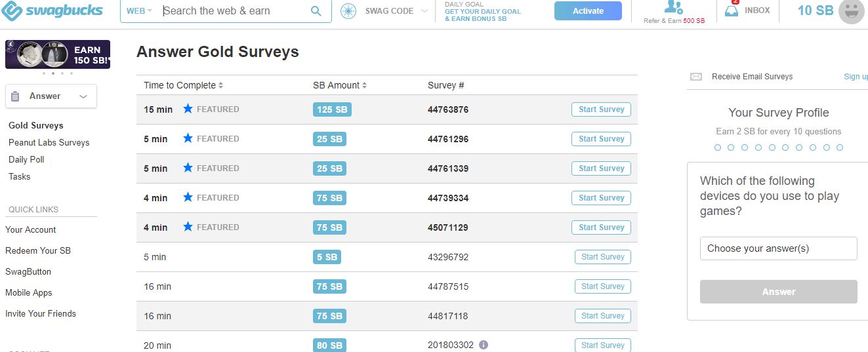Open Tasks in the sidebar
The image size is (868, 352).
(19, 176)
